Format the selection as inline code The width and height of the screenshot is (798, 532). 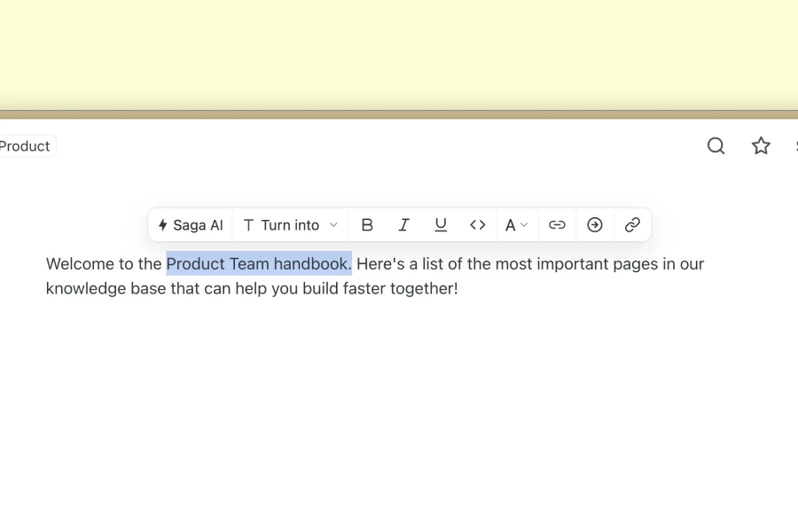(x=477, y=224)
